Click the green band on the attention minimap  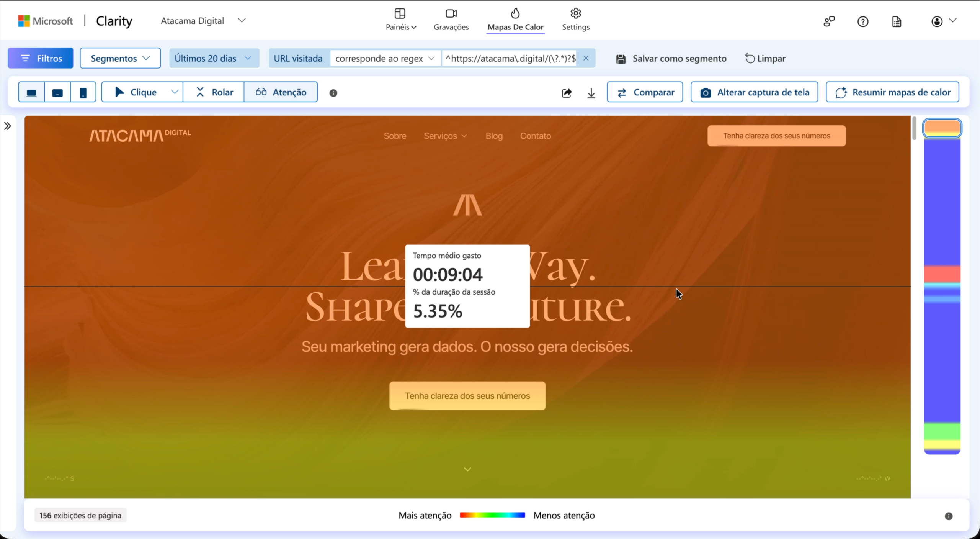click(942, 431)
